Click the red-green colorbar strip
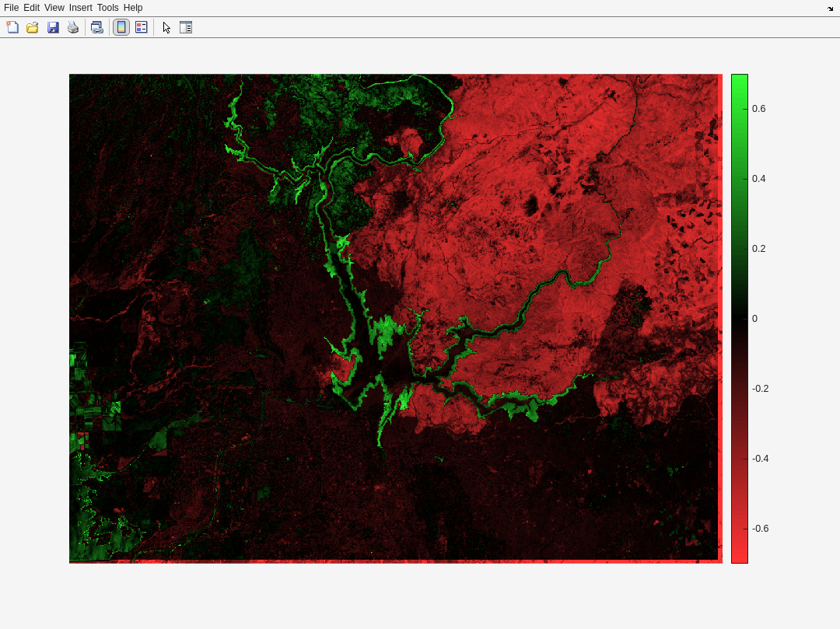Image resolution: width=840 pixels, height=629 pixels. point(740,318)
